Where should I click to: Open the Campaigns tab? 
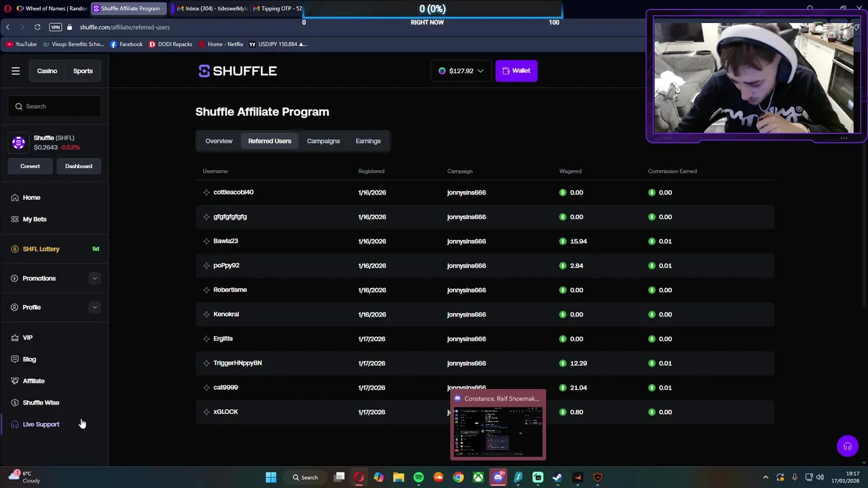pyautogui.click(x=323, y=141)
